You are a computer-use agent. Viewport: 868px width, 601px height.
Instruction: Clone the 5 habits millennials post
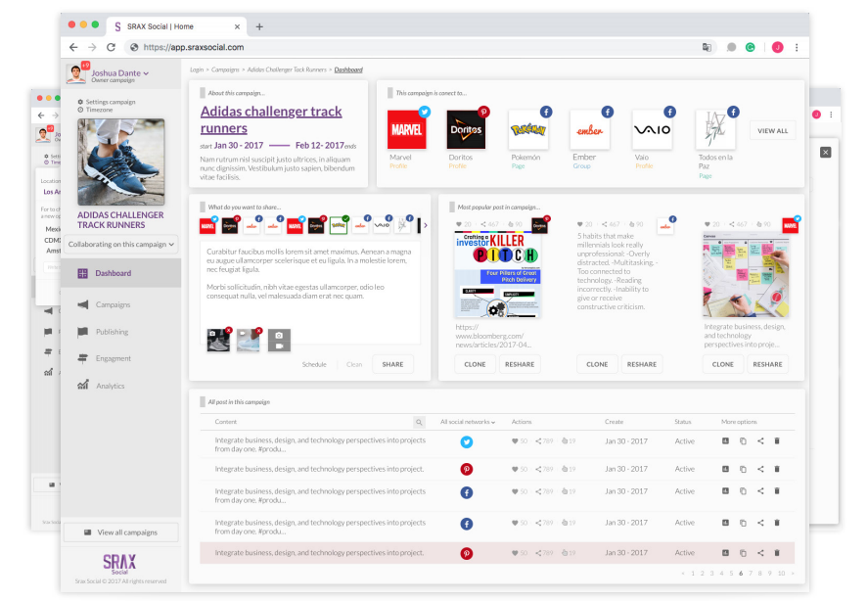tap(597, 364)
